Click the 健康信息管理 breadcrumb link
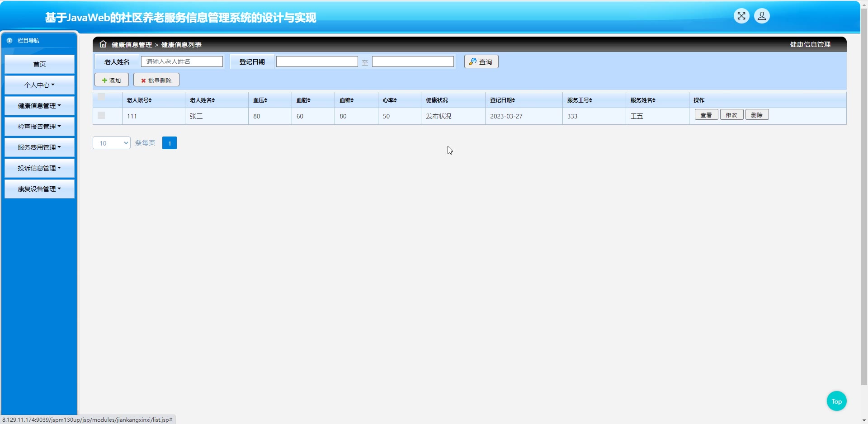Image resolution: width=868 pixels, height=424 pixels. tap(132, 45)
